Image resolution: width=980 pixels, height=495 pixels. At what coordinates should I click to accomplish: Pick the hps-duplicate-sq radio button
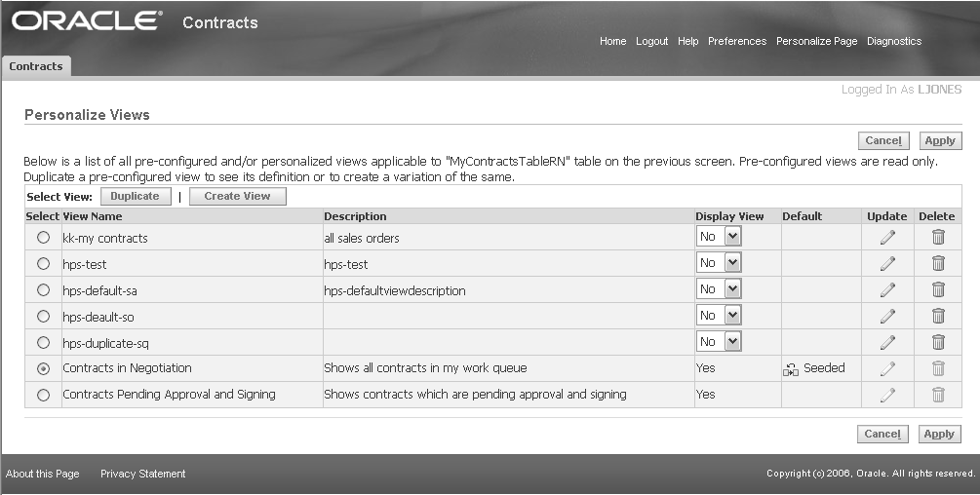click(x=43, y=342)
